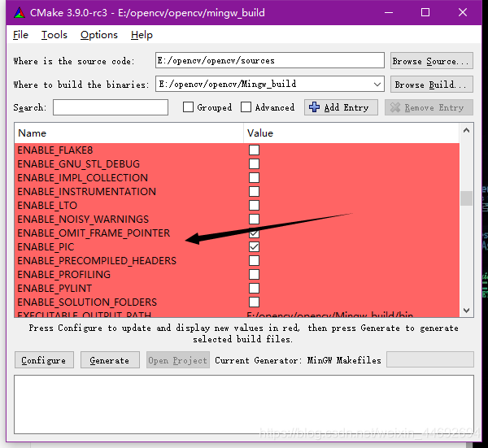This screenshot has height=448, width=488.
Task: Toggle ENABLE_IMPL_COLLECTION checkbox
Action: (x=254, y=177)
